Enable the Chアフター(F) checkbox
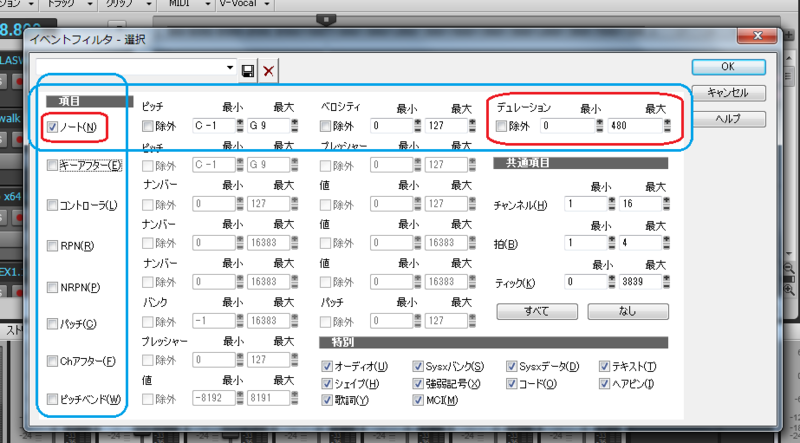 52,361
